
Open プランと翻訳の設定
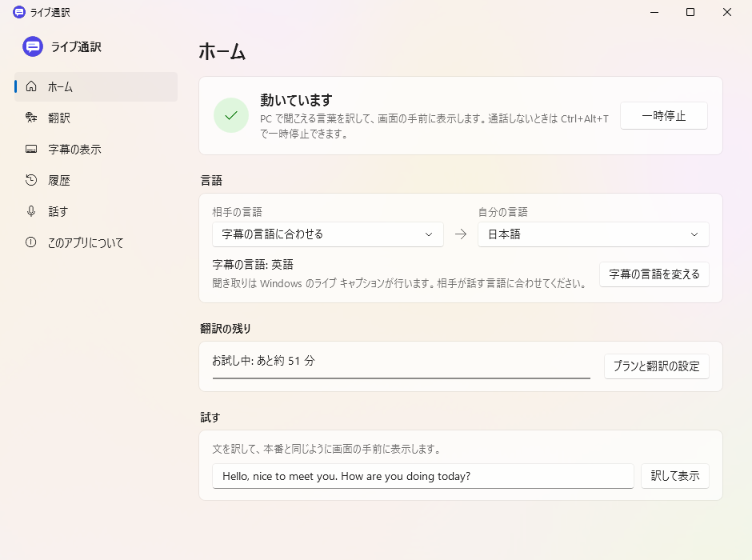pos(657,366)
